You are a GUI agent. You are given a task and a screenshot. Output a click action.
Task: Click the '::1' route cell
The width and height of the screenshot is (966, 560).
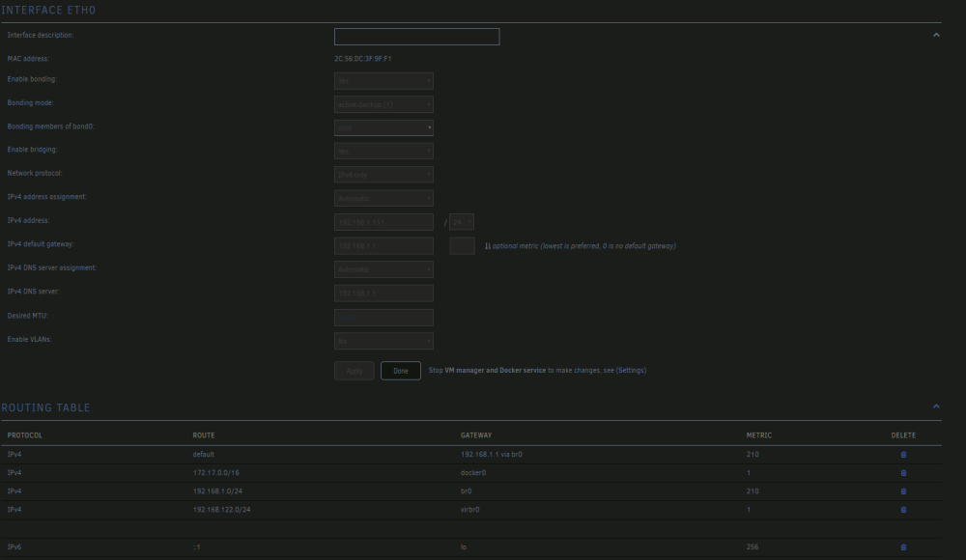pyautogui.click(x=196, y=547)
